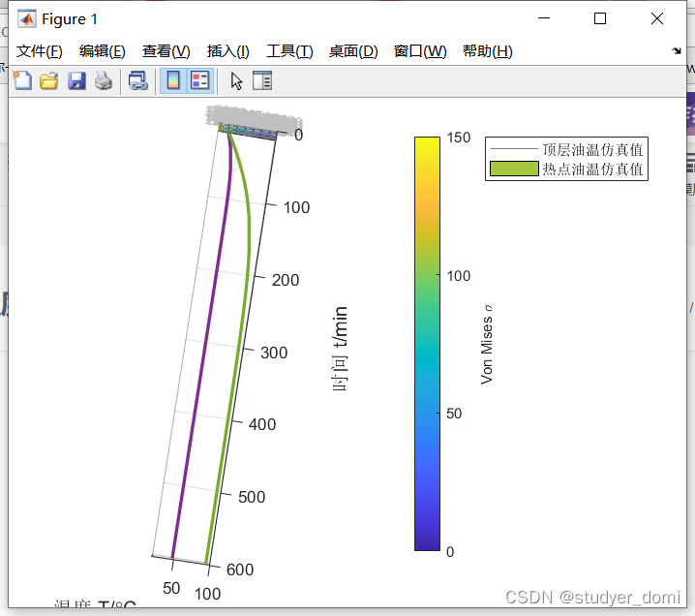Viewport: 695px width, 616px height.
Task: Click the Von Mises colorbar gradient
Action: tap(426, 344)
